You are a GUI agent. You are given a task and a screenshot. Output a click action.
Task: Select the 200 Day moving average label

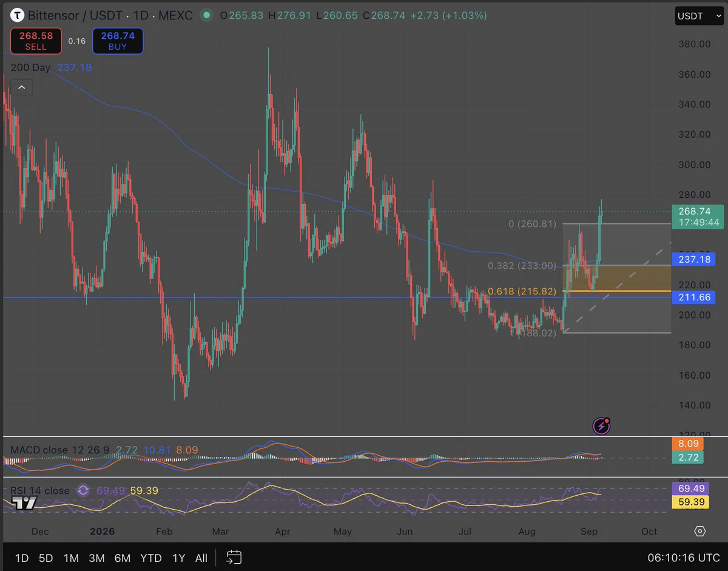point(30,67)
